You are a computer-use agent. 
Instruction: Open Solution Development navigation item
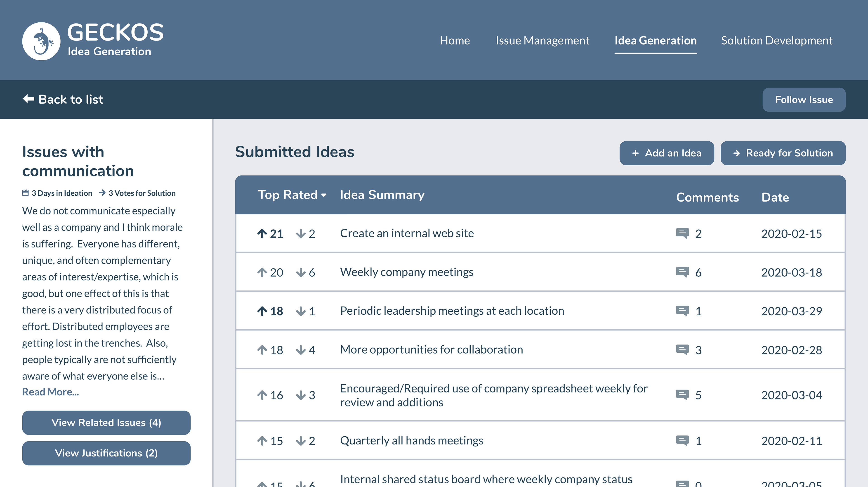(x=776, y=40)
